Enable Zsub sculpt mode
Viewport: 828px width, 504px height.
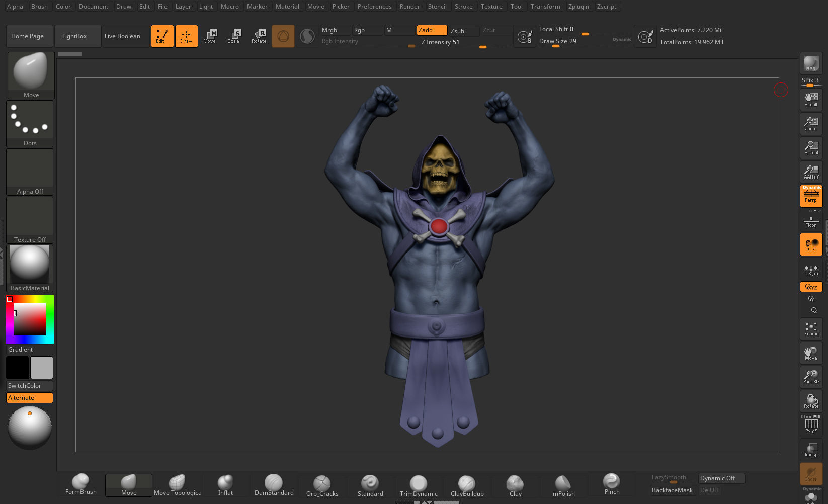pos(464,31)
